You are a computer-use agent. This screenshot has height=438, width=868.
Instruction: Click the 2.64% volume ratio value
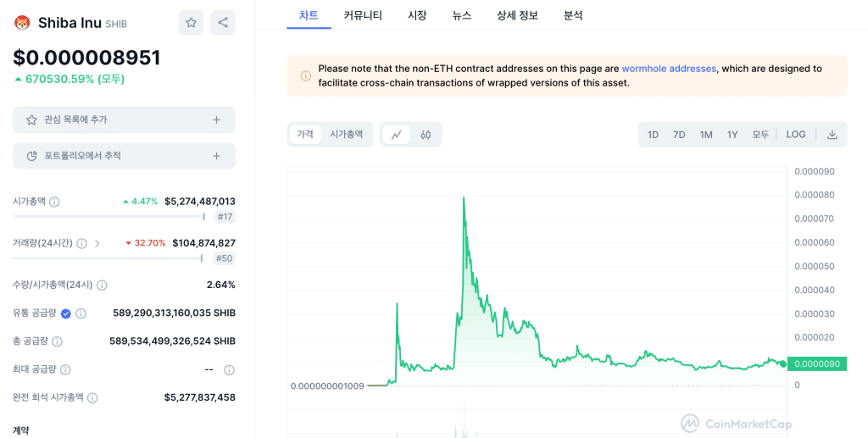tap(221, 285)
